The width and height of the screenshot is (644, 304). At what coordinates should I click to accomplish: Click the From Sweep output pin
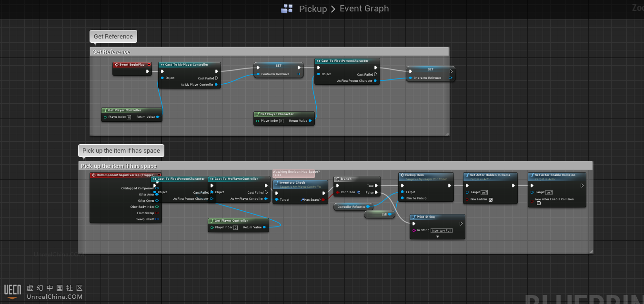(157, 213)
